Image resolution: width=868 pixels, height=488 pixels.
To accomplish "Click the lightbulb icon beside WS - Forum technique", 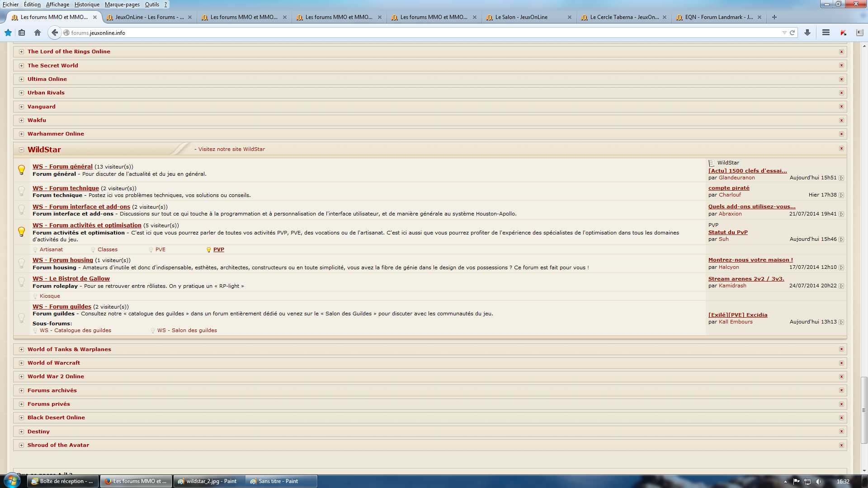I will click(21, 191).
